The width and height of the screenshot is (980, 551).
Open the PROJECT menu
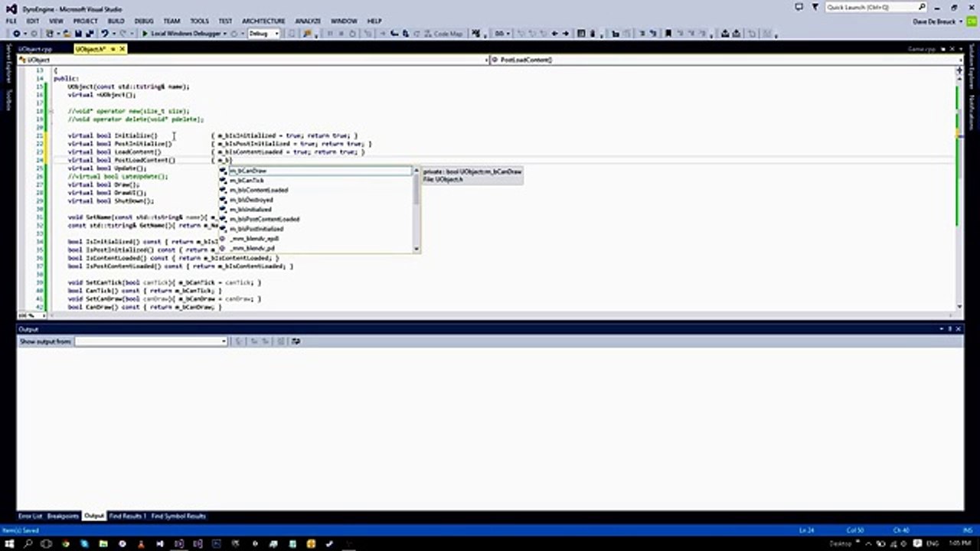pyautogui.click(x=85, y=21)
